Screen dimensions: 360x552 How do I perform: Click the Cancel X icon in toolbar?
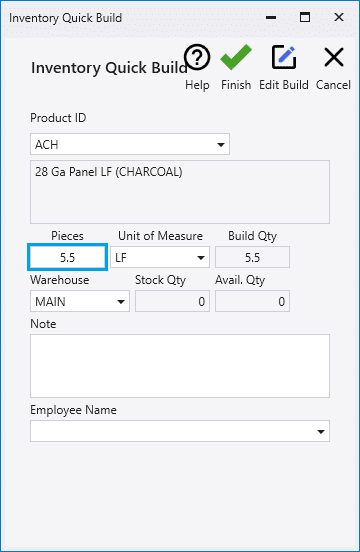[x=333, y=57]
